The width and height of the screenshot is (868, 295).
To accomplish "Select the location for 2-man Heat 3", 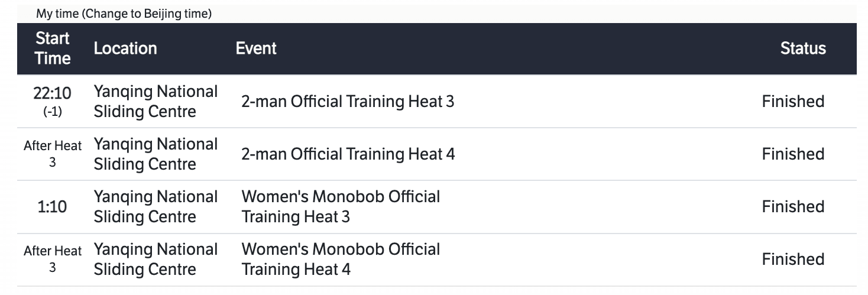I will coord(156,102).
